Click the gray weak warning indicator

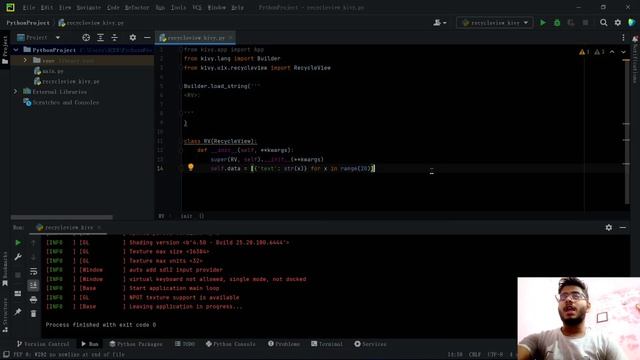tap(599, 52)
